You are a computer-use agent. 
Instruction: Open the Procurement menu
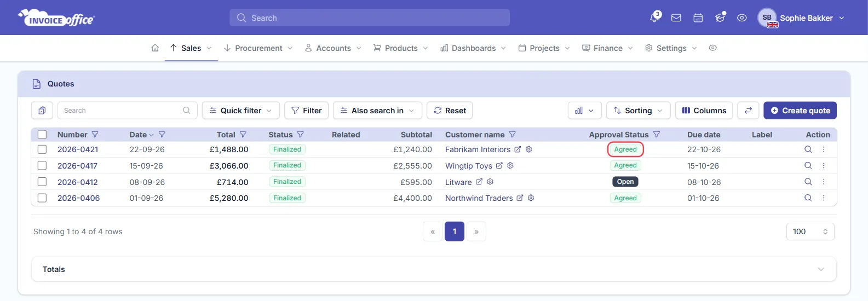[258, 48]
